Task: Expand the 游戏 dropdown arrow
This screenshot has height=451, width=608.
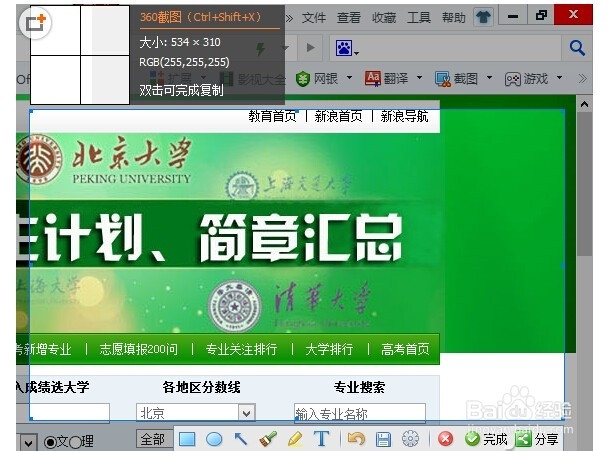Action: 560,78
